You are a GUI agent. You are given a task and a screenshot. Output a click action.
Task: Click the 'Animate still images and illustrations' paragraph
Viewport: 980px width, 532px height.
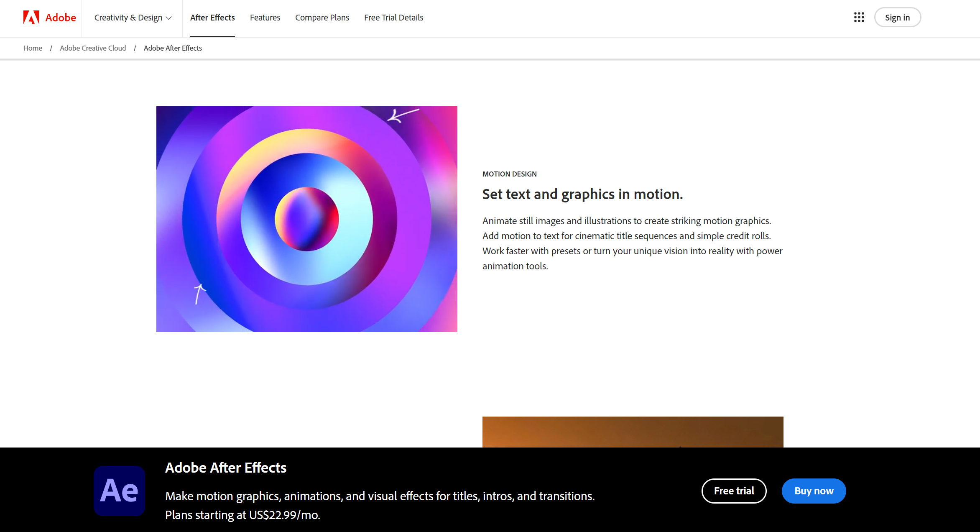click(633, 243)
